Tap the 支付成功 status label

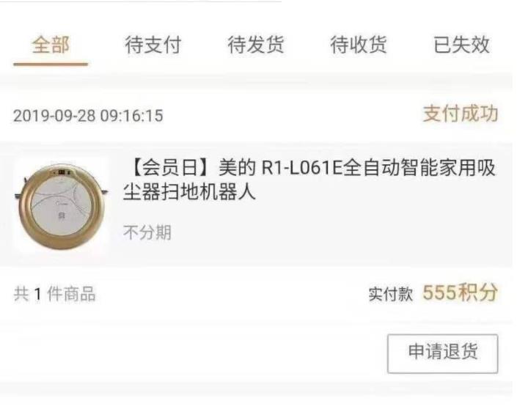(x=461, y=114)
